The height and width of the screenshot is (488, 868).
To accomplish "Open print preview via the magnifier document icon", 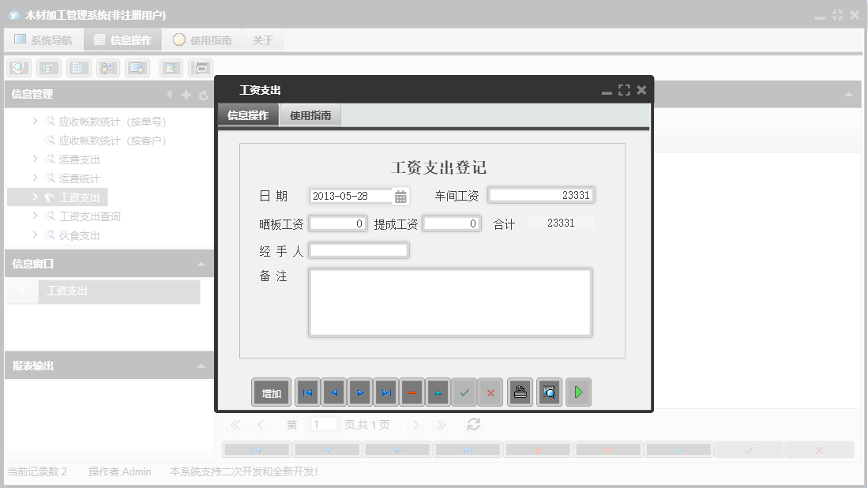I will coord(549,392).
